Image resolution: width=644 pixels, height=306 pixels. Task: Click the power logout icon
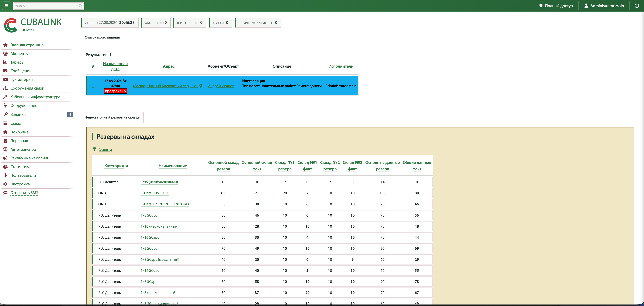pos(637,6)
